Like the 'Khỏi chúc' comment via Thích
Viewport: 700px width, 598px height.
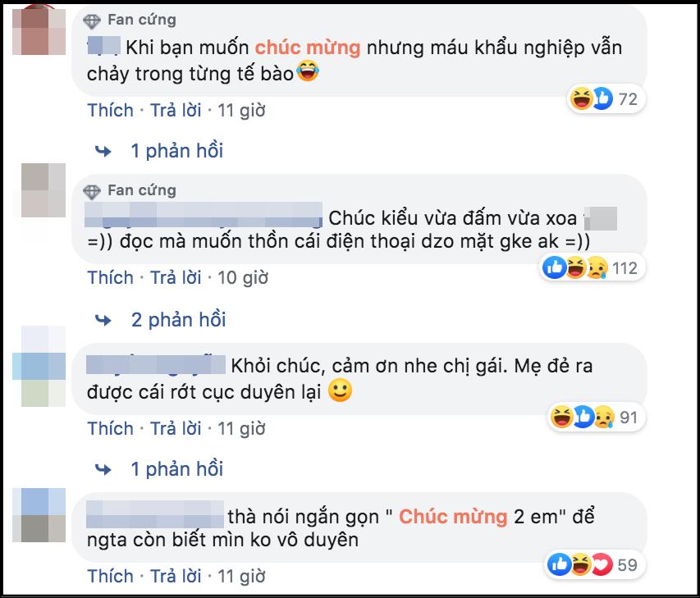(x=111, y=428)
